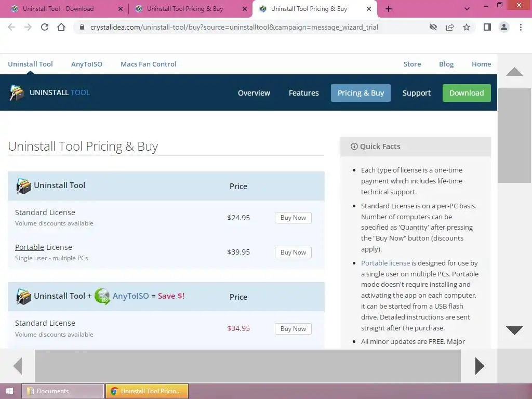Open the Support section
The width and height of the screenshot is (532, 399).
(x=416, y=93)
